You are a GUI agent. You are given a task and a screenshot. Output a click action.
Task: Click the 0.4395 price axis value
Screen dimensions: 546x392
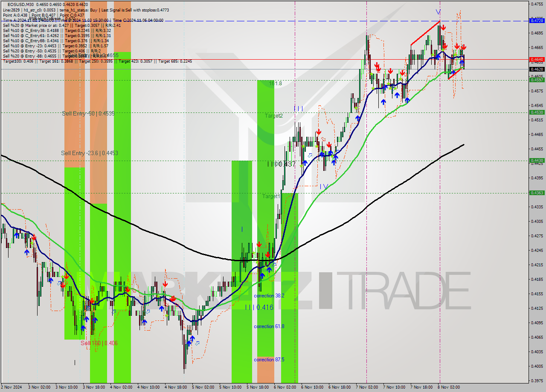537,178
